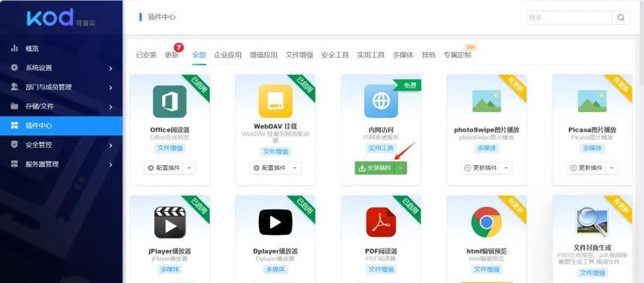Click the four-dot icon beside 插件中心
This screenshot has width=644, height=283.
[x=14, y=126]
